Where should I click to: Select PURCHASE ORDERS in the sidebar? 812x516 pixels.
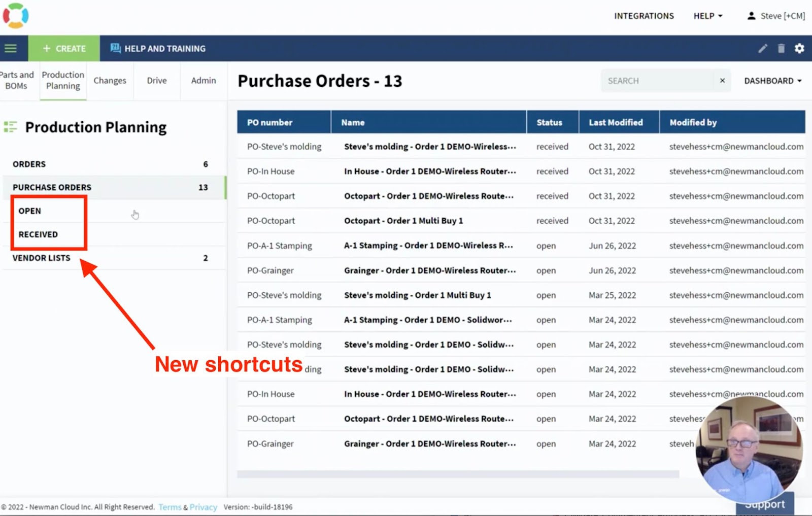pos(114,187)
